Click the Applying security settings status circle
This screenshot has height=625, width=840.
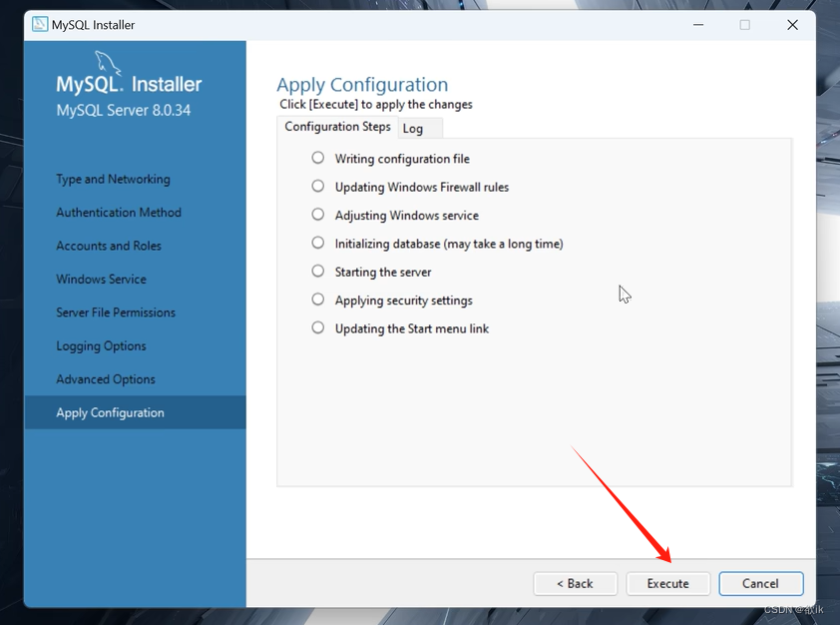(317, 300)
